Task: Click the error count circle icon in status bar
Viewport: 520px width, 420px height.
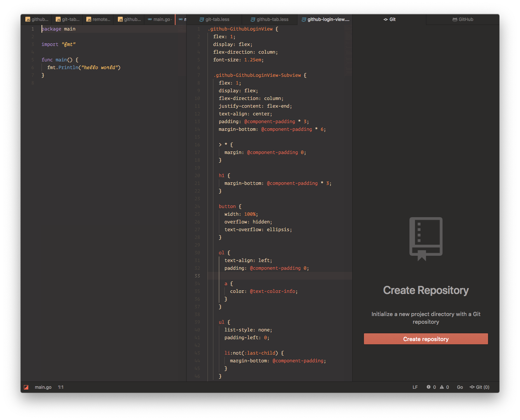Action: [429, 387]
